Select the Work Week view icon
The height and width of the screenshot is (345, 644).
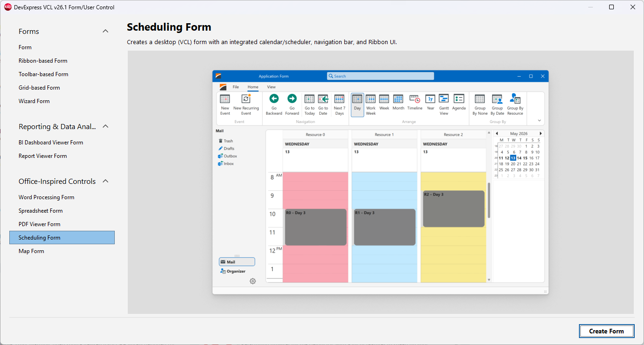pyautogui.click(x=371, y=99)
